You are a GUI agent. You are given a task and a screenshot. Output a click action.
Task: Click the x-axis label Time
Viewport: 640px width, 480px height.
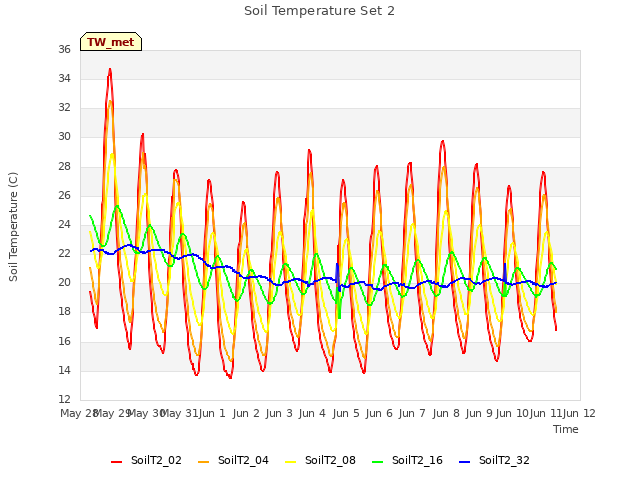coord(565,429)
